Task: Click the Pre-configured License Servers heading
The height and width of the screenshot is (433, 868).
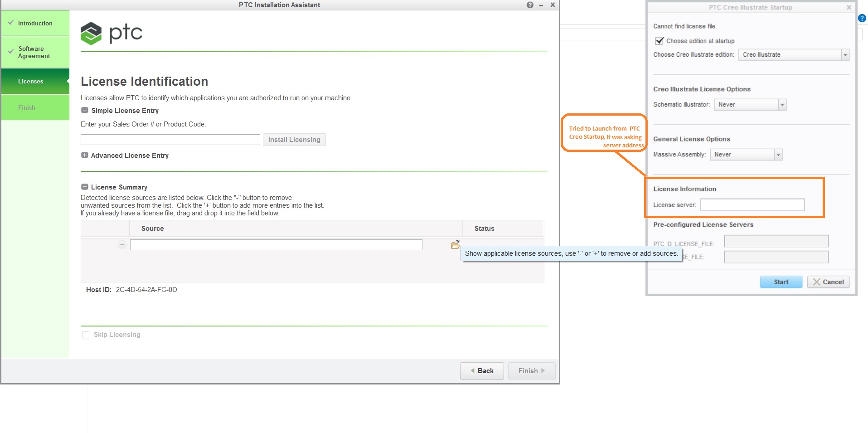Action: [703, 225]
